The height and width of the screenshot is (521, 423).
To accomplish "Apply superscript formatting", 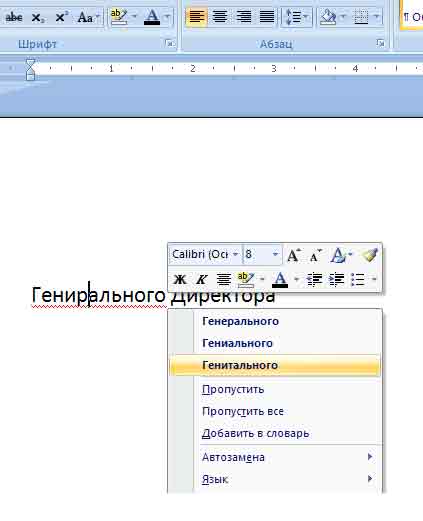I will click(x=62, y=17).
